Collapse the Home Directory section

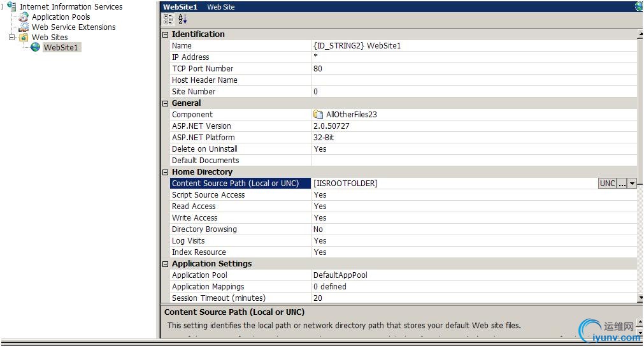pos(165,172)
